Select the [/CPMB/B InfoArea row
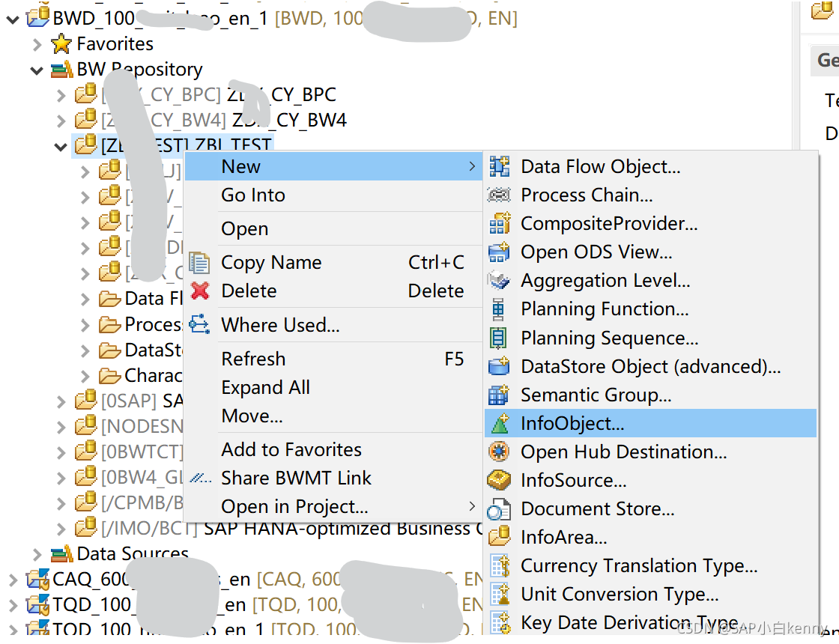Image resolution: width=839 pixels, height=644 pixels. coord(129,502)
